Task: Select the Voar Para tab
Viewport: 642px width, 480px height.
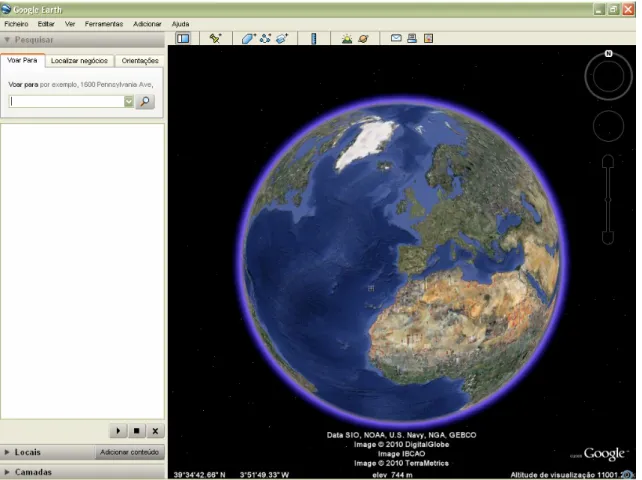Action: [x=23, y=60]
